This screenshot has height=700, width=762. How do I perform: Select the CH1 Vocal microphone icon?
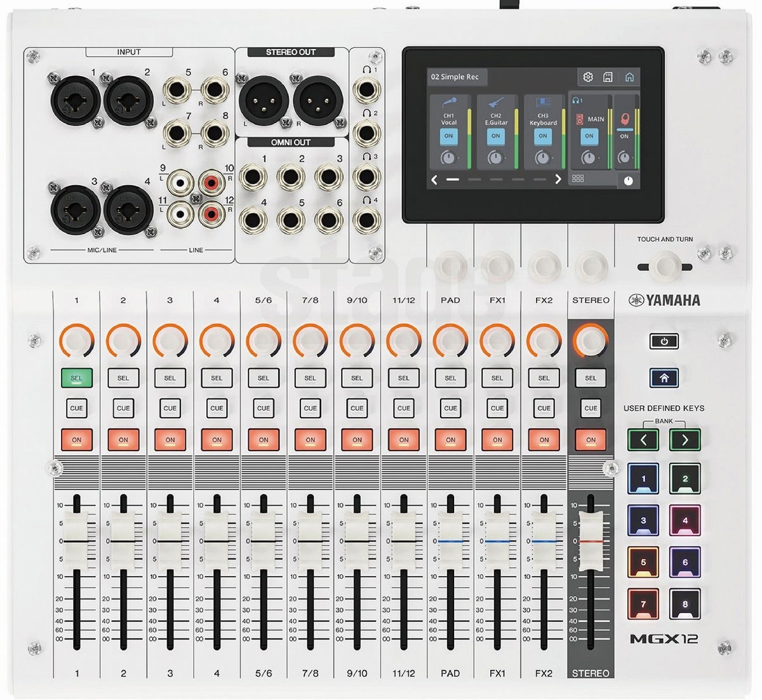(x=449, y=102)
